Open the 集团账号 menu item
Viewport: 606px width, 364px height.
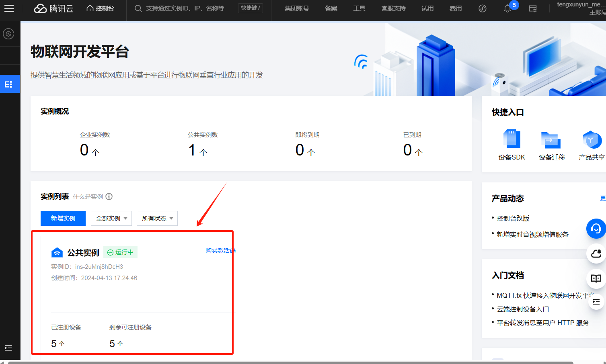click(x=297, y=8)
